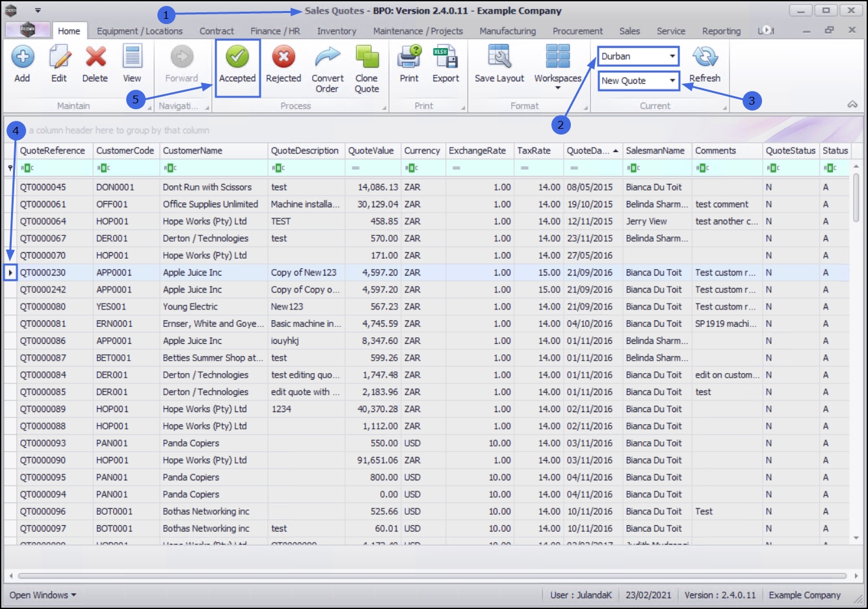
Task: Go to the Maintenance / Projects tab
Action: click(x=418, y=31)
